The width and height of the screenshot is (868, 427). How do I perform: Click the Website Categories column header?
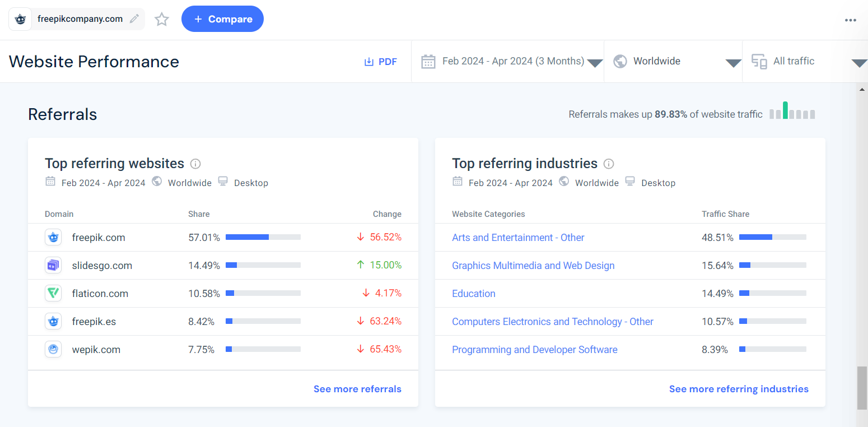click(488, 214)
